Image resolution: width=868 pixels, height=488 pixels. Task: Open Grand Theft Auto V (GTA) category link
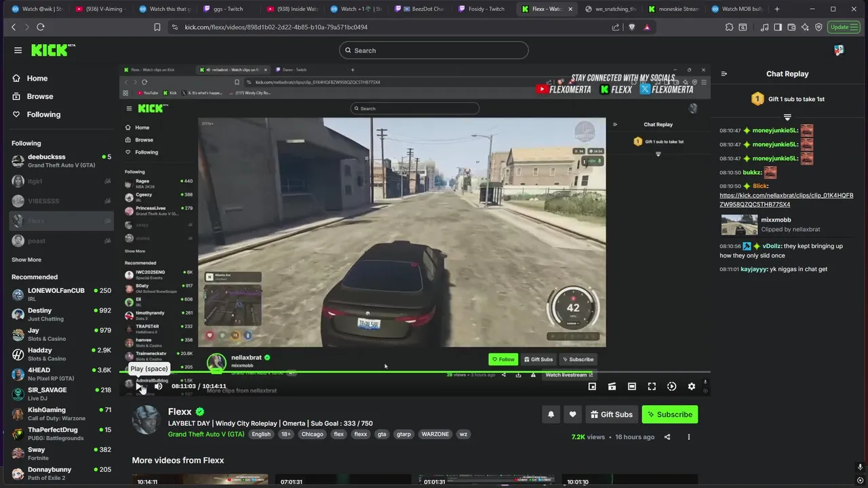tap(206, 434)
